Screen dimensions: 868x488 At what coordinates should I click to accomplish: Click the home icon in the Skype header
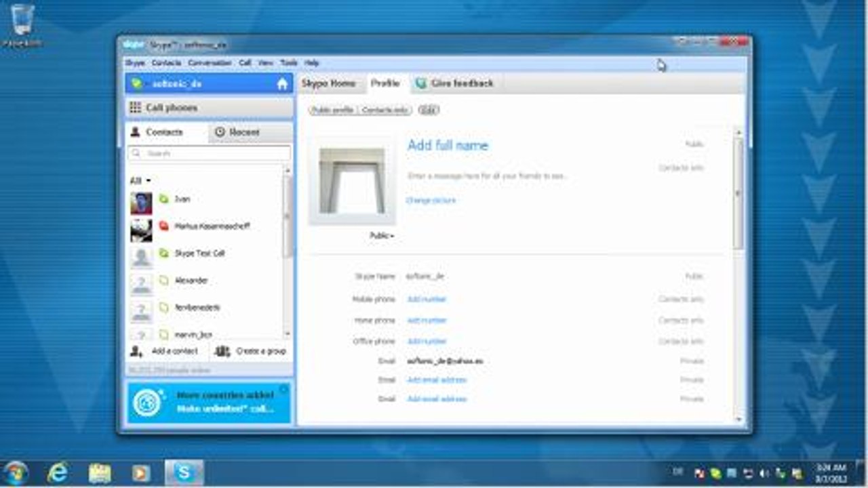283,84
